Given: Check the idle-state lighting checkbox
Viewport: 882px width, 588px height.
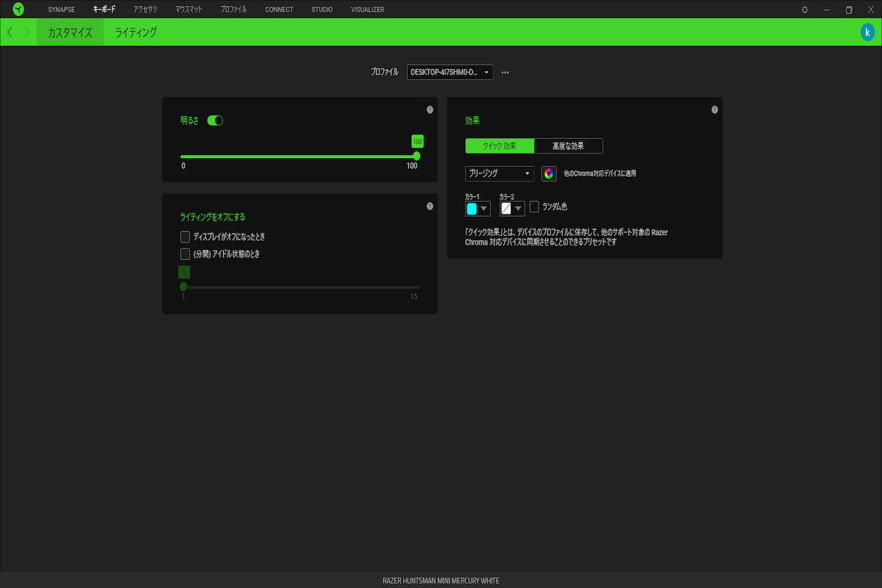Looking at the screenshot, I should (x=185, y=254).
